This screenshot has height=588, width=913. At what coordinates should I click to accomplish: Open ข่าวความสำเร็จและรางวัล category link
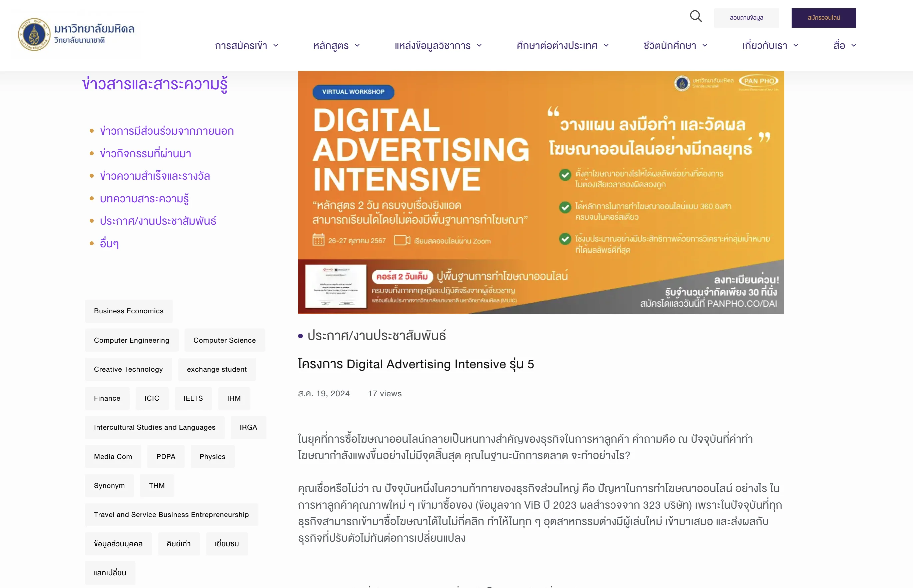(x=155, y=176)
